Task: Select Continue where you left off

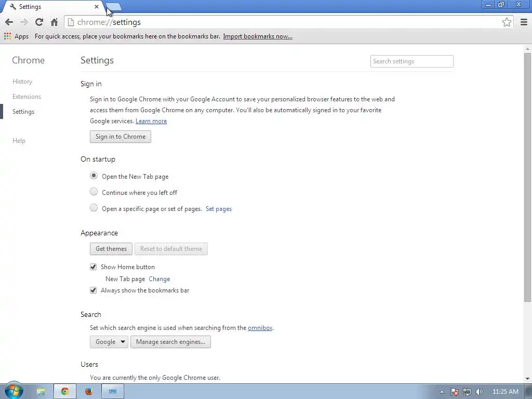Action: [94, 192]
